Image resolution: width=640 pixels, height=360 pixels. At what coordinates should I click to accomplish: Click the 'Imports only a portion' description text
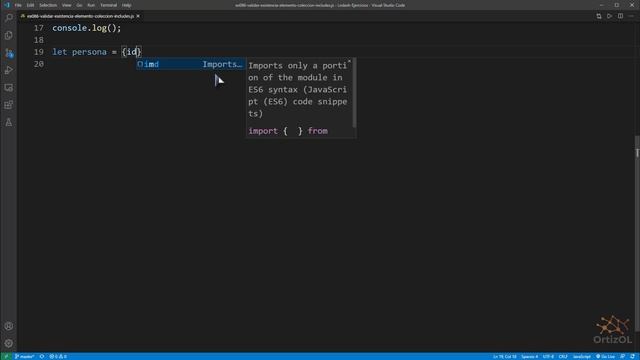pos(298,89)
